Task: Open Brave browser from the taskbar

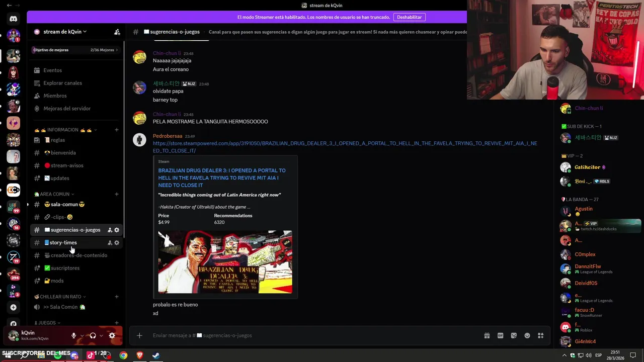Action: coord(140,355)
